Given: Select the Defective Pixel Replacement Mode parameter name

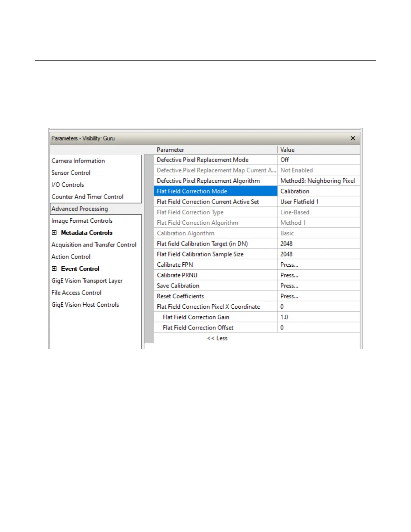Looking at the screenshot, I should (x=202, y=160).
